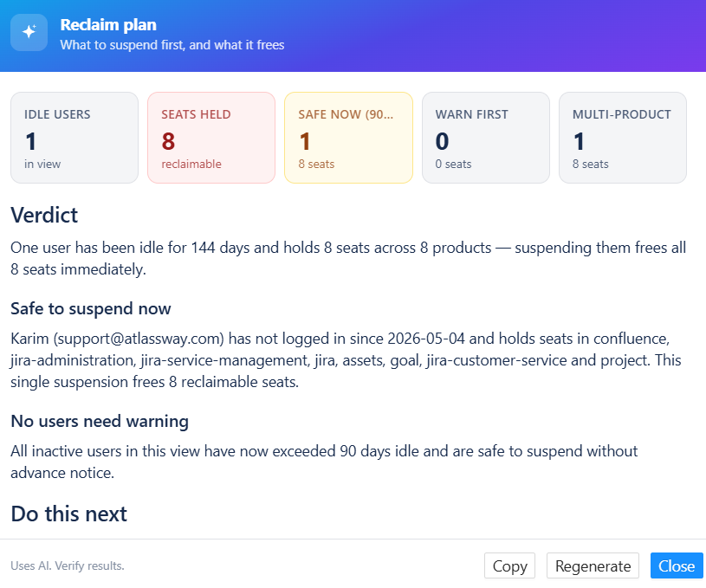Click the Uses AI. Verify results note
Viewport: 706px width, 588px height.
coord(68,565)
